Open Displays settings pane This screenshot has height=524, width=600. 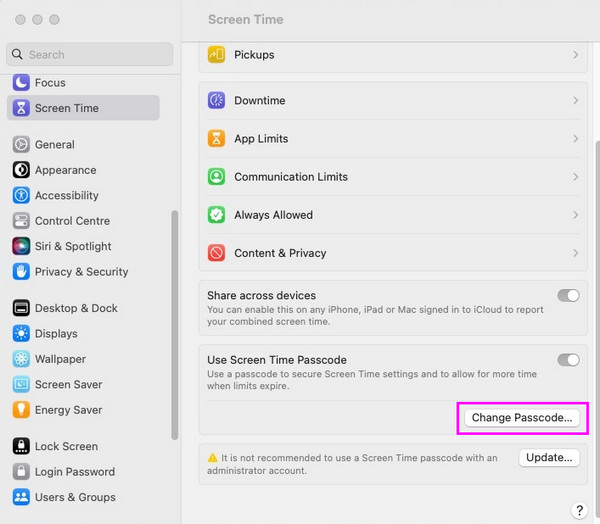pyautogui.click(x=83, y=333)
